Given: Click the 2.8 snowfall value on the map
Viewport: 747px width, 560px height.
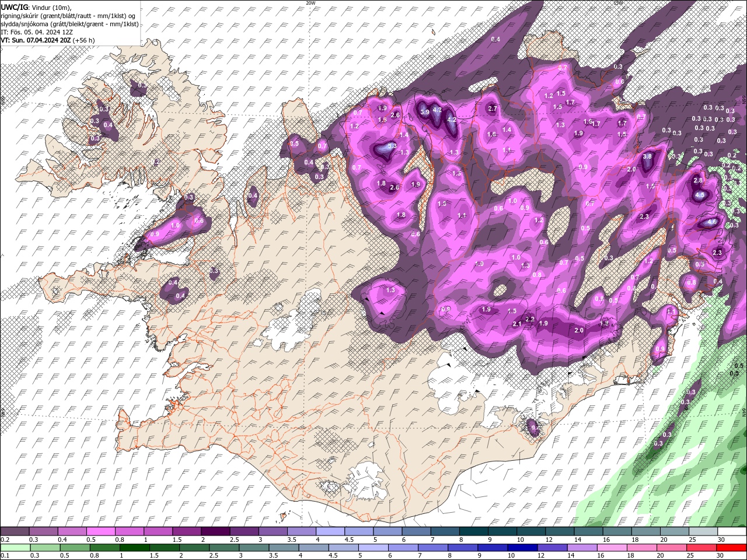Looking at the screenshot, I should 698,181.
